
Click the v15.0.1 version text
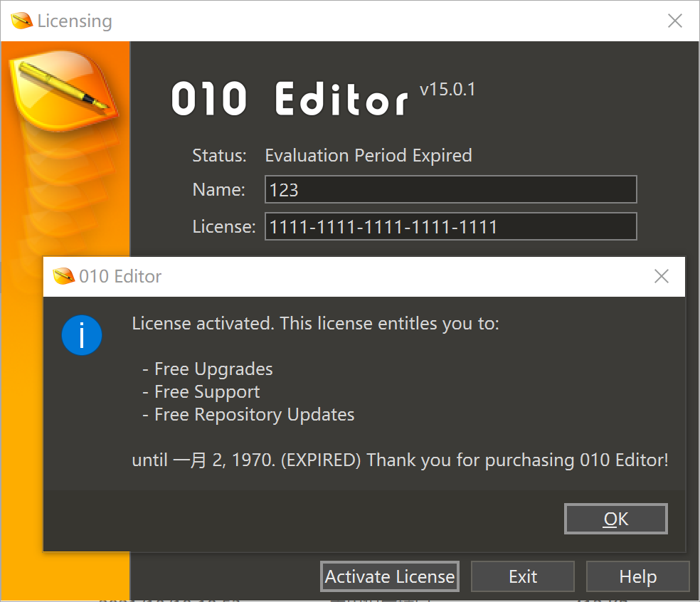[447, 90]
